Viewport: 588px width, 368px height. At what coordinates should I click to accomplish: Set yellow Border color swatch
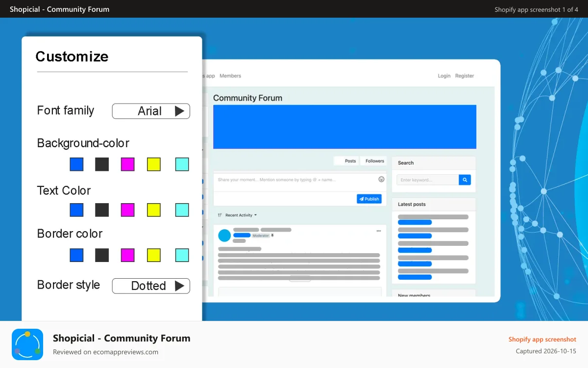(x=154, y=255)
